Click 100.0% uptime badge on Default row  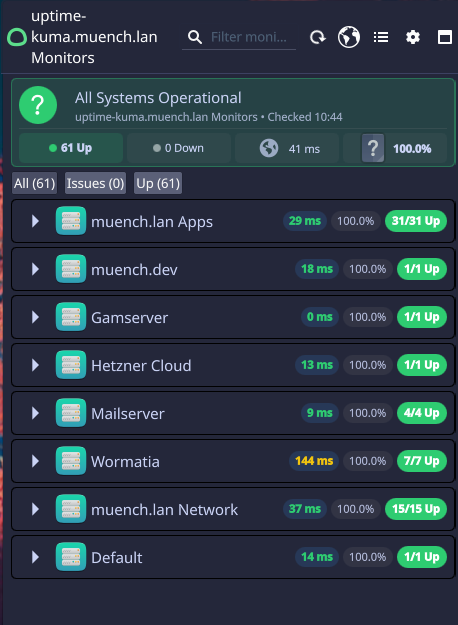click(x=368, y=557)
